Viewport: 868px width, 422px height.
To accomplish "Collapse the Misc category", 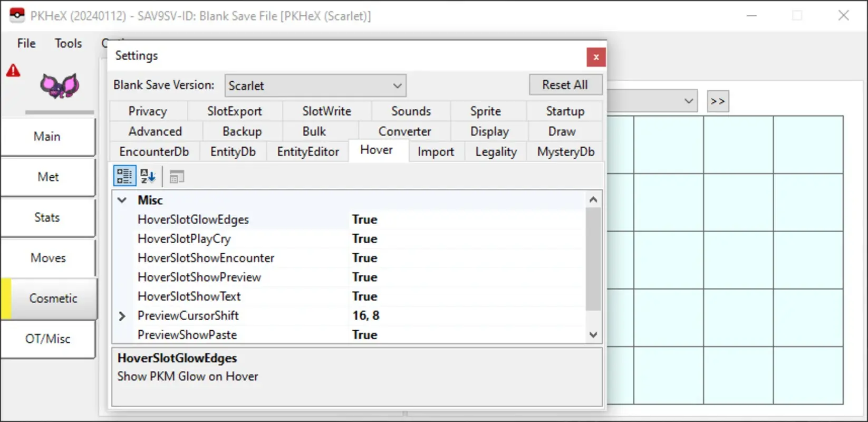I will tap(122, 200).
